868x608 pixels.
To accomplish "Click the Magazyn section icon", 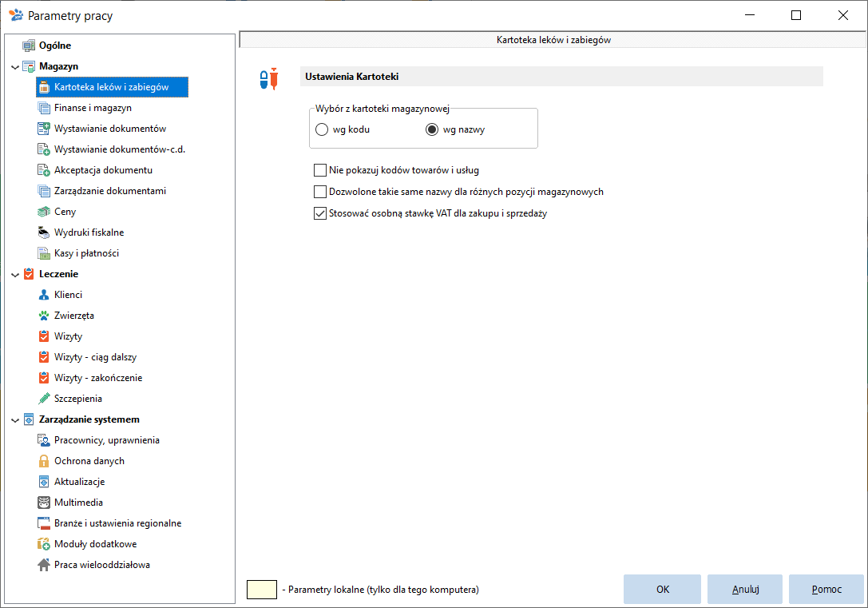I will [29, 66].
